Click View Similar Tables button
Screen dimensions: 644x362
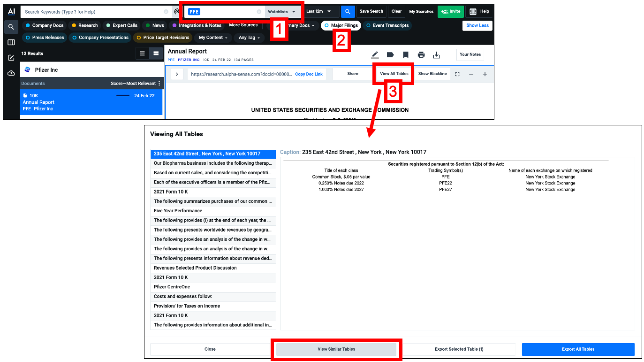(x=336, y=349)
